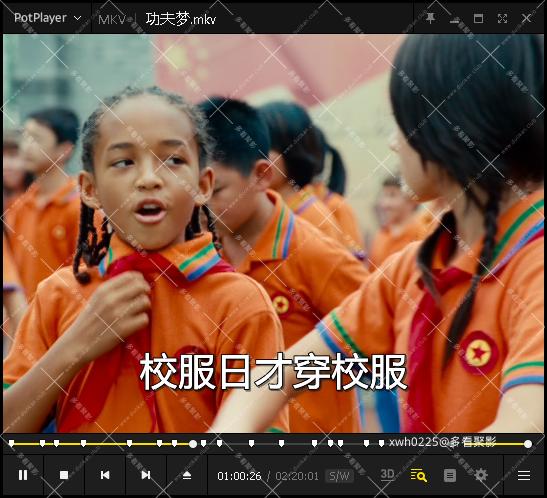The image size is (547, 498).
Task: Close the PotPlayer window
Action: [x=526, y=18]
